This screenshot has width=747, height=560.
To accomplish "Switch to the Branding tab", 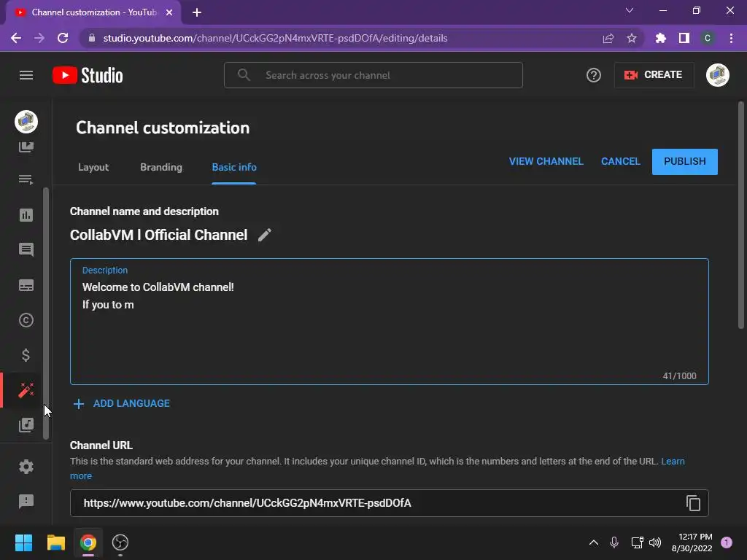I will pos(161,167).
